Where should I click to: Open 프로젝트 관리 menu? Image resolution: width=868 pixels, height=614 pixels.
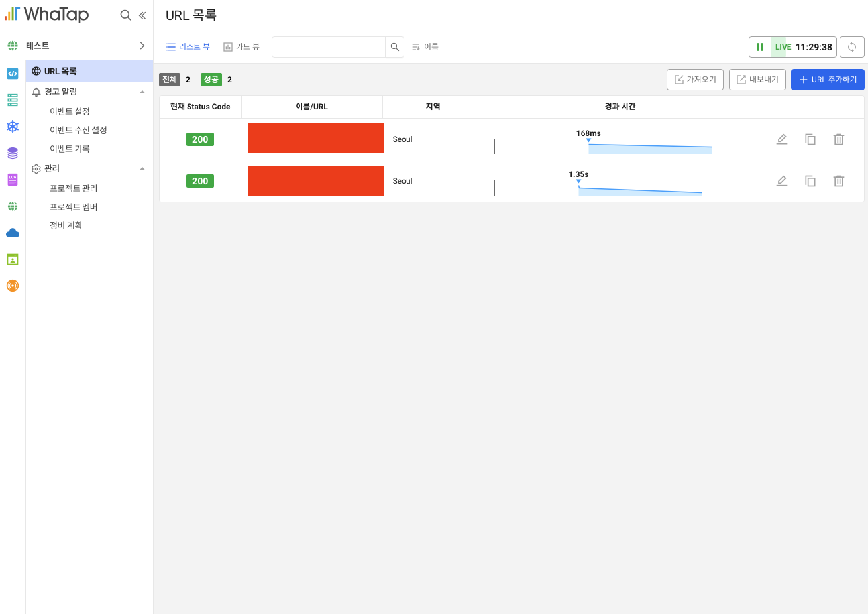point(74,188)
